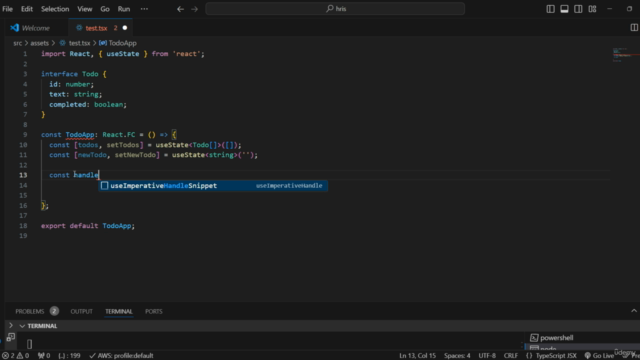Click the ports forwarded 0 status item
The height and width of the screenshot is (360, 640).
[44, 356]
